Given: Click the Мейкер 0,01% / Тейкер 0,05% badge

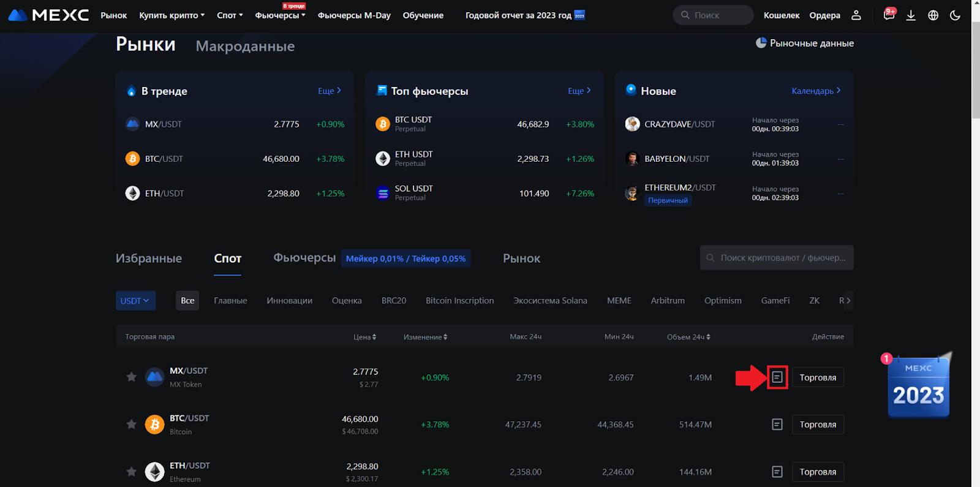Looking at the screenshot, I should (x=405, y=259).
